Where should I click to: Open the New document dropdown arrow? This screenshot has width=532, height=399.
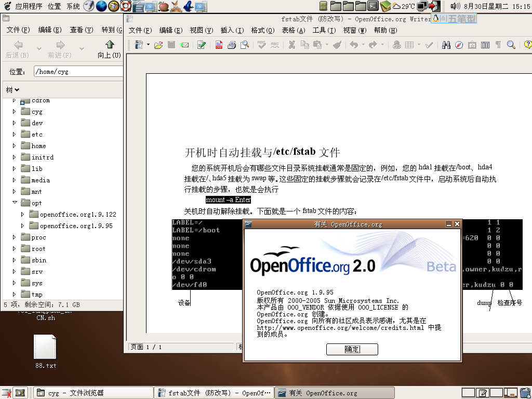[x=148, y=45]
